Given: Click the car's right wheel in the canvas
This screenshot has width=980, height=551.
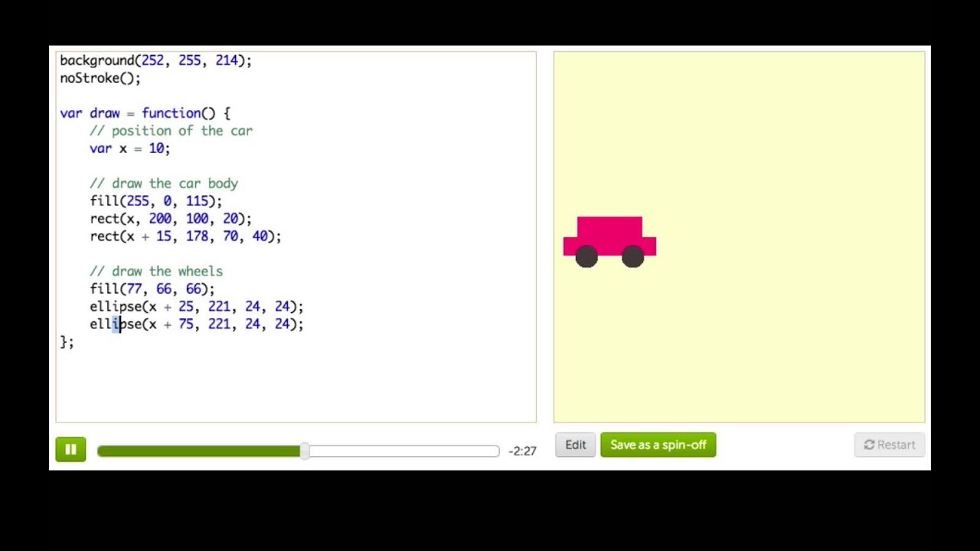Looking at the screenshot, I should tap(632, 257).
